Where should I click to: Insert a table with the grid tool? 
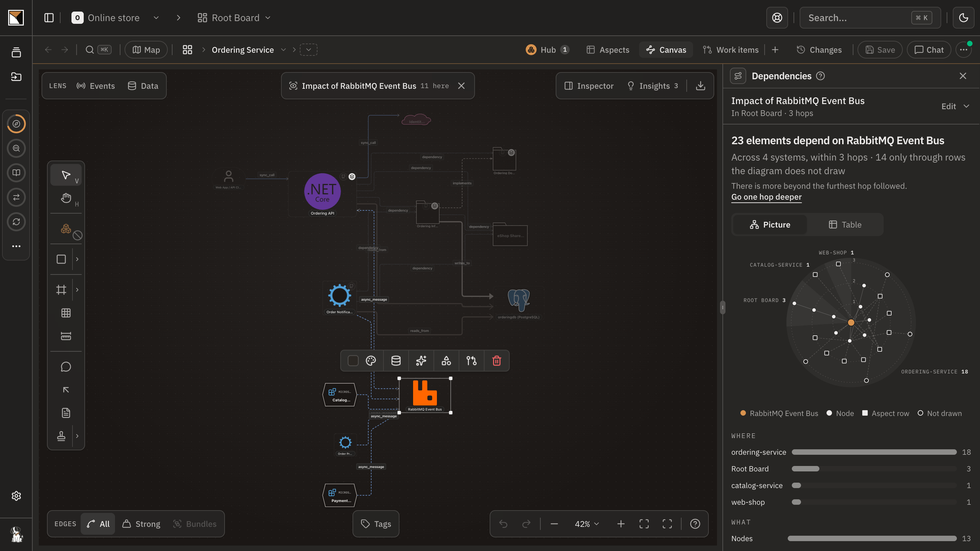point(66,313)
